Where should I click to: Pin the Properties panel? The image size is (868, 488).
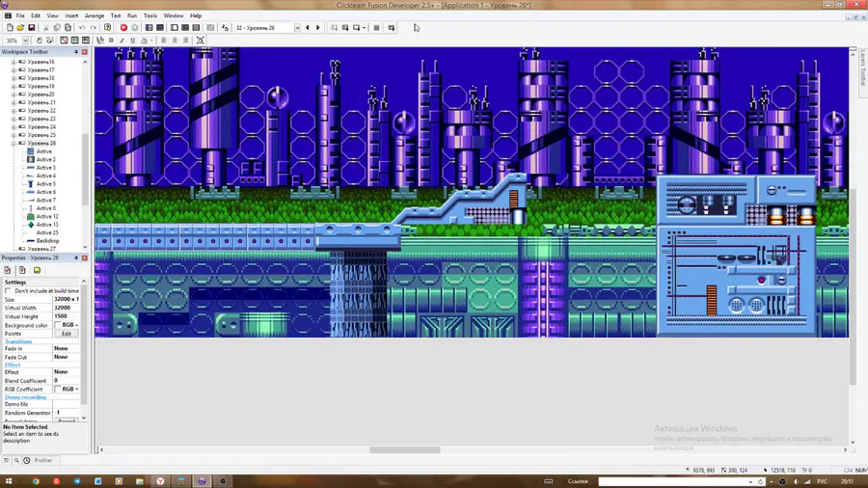point(76,258)
